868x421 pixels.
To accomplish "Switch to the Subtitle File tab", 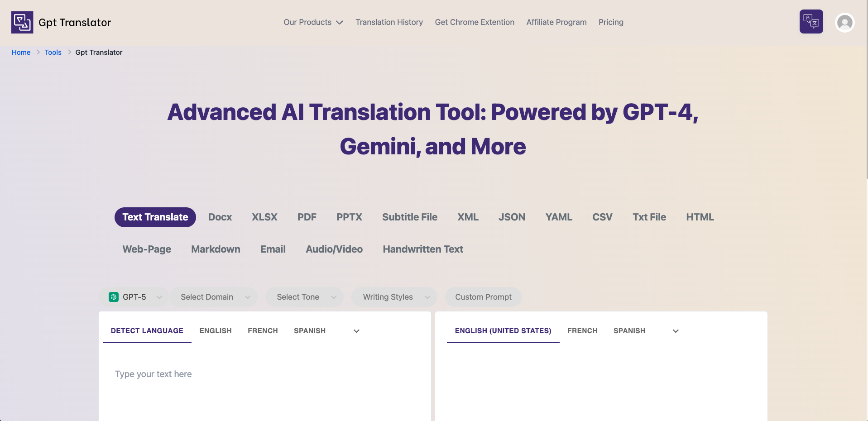I will coord(410,217).
